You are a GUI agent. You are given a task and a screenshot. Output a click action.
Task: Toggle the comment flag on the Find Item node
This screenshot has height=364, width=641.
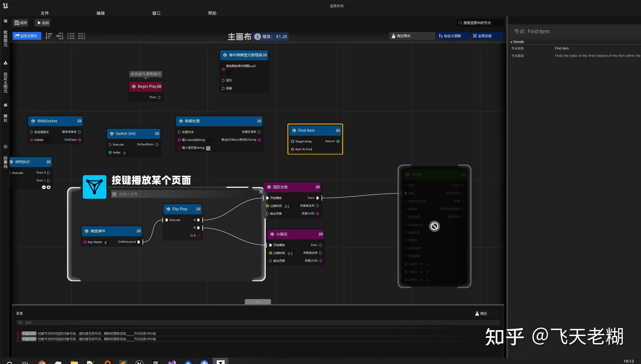[x=338, y=130]
